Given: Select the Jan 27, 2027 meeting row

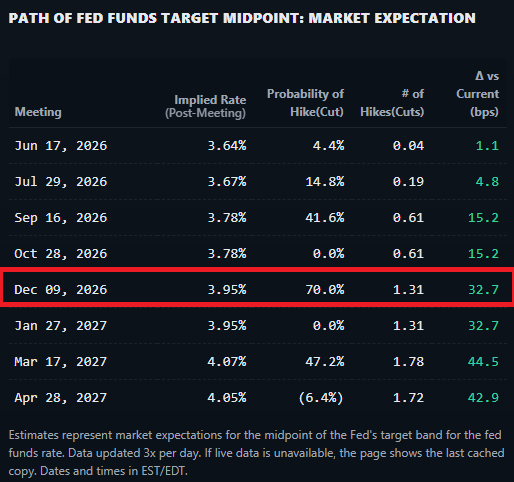Looking at the screenshot, I should click(x=257, y=325).
